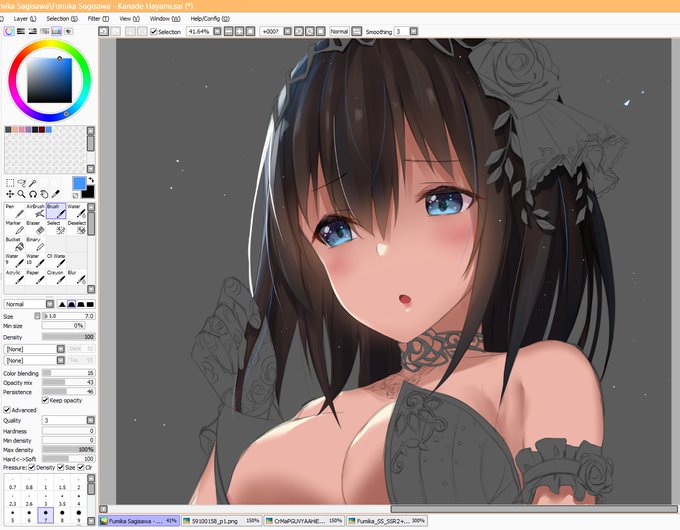Select the Crayon brush tool
This screenshot has width=680, height=530.
(56, 277)
